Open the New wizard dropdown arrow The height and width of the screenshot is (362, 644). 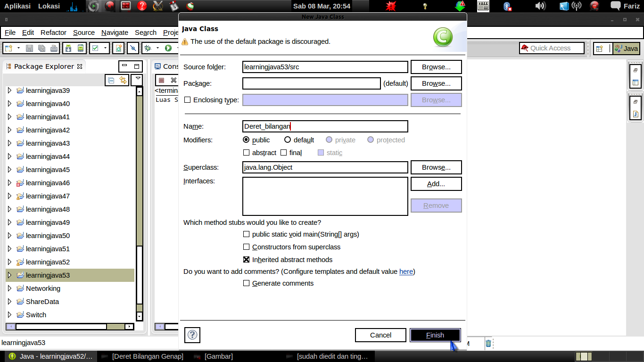point(18,48)
